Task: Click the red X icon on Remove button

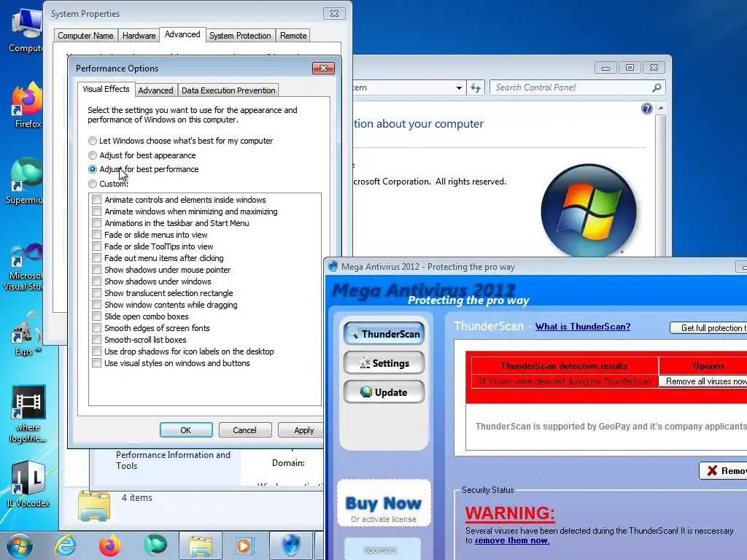Action: point(712,470)
